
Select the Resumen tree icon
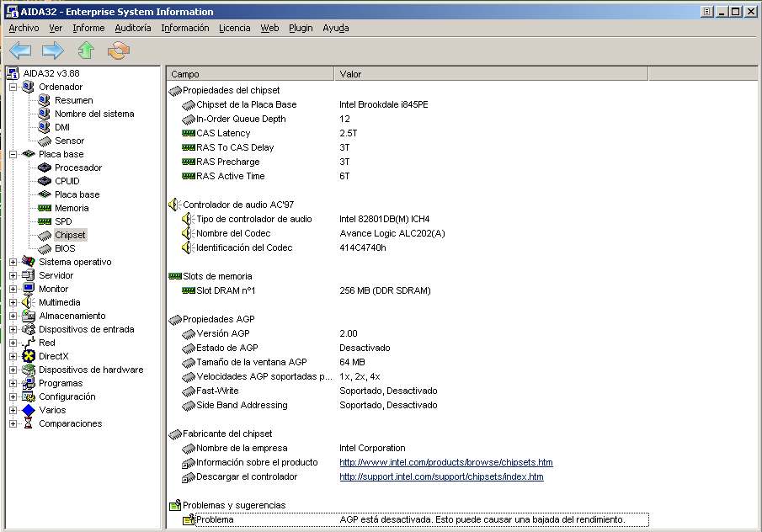click(x=45, y=100)
